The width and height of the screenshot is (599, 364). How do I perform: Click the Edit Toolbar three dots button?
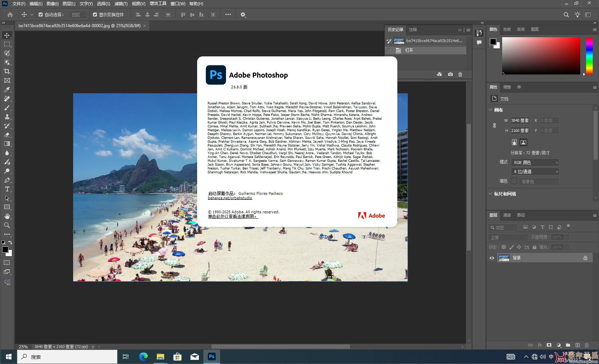tap(7, 234)
